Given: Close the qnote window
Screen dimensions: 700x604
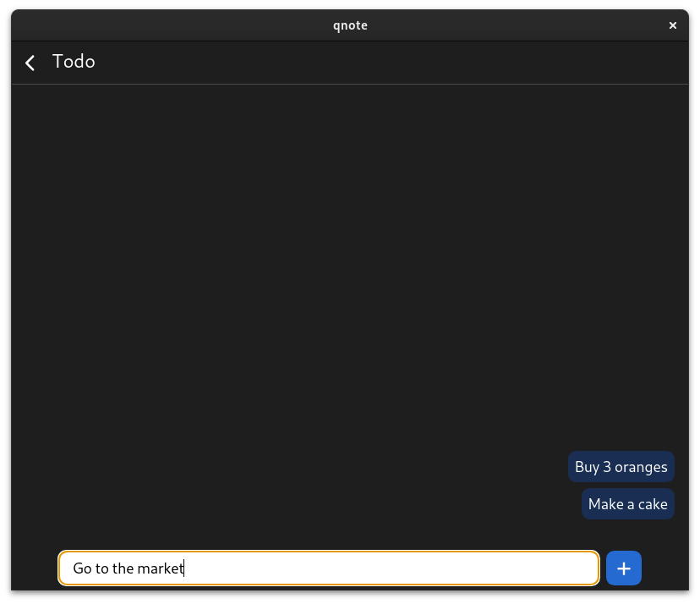Looking at the screenshot, I should pyautogui.click(x=673, y=25).
